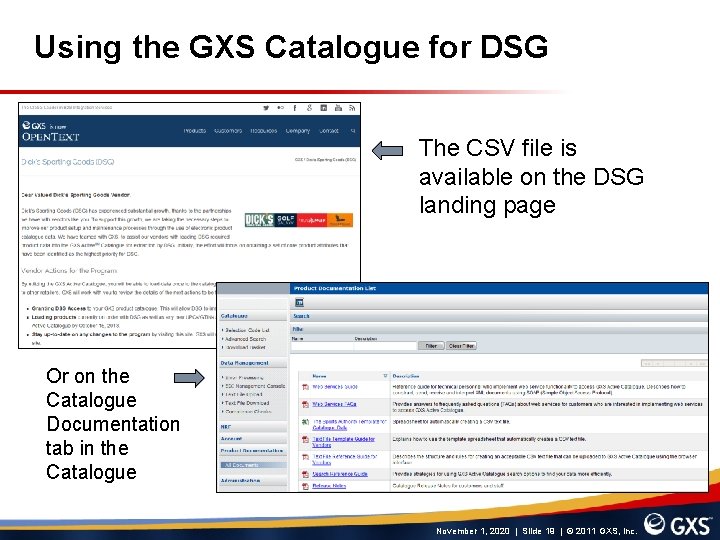Screen dimensions: 720x540
Task: Click the GXS OpenText logo
Action: (x=51, y=131)
